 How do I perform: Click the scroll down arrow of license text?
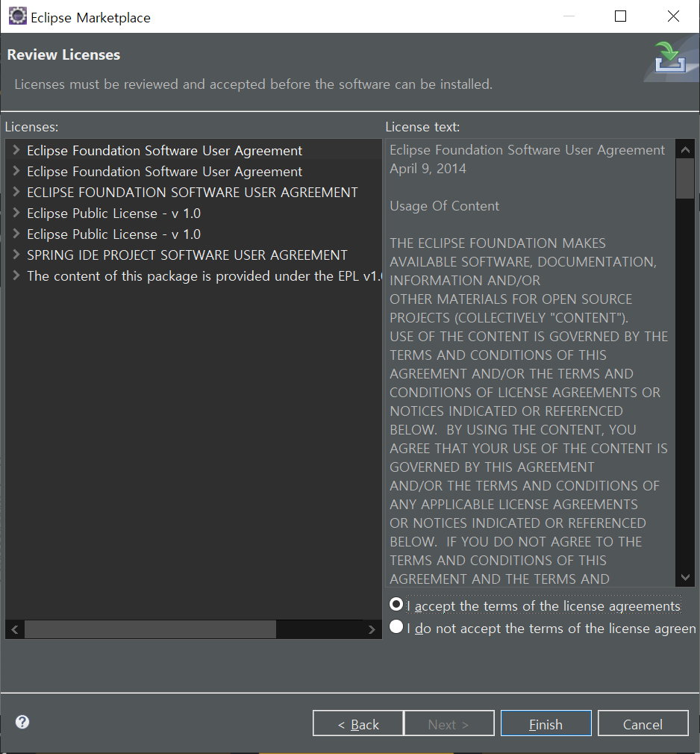pyautogui.click(x=685, y=576)
